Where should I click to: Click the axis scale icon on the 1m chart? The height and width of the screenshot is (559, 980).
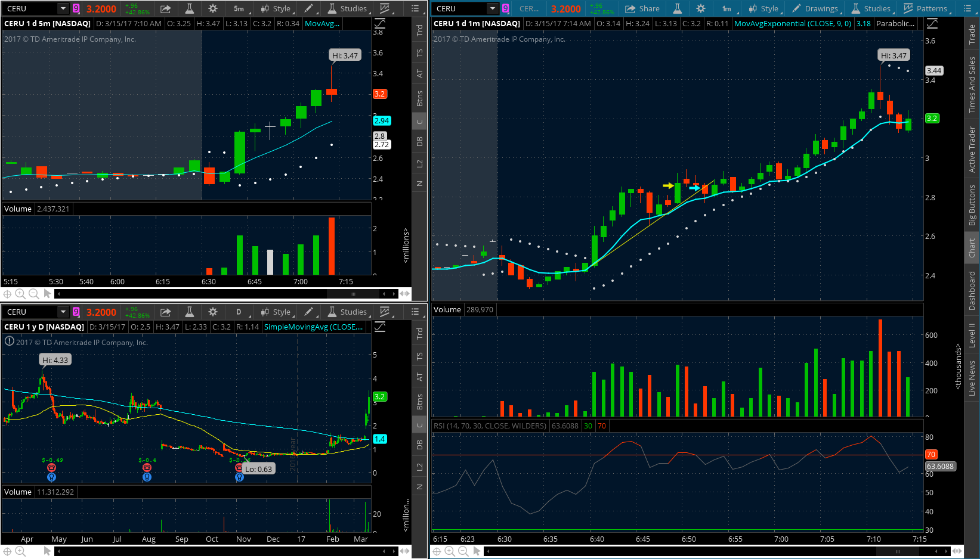tap(932, 23)
